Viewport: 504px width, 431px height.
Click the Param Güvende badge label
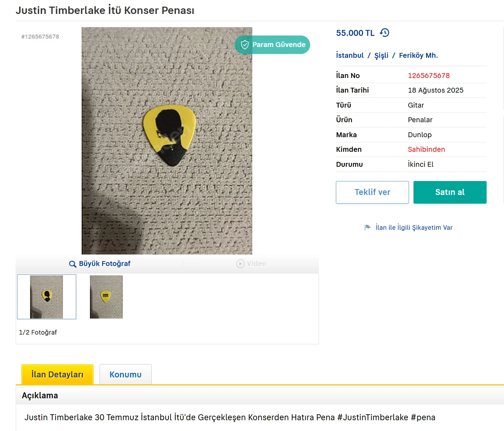pos(279,45)
